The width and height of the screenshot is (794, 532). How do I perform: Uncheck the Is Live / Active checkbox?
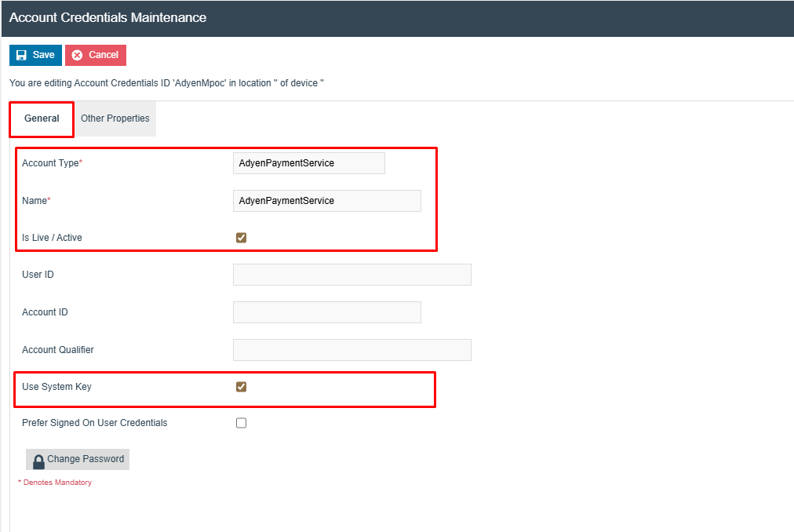[x=241, y=238]
